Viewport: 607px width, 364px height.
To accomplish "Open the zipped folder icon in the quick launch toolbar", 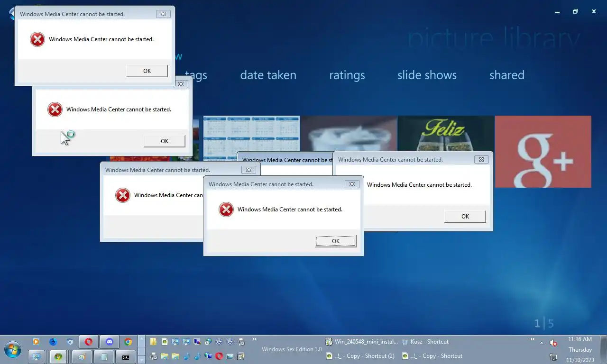I will pyautogui.click(x=153, y=342).
